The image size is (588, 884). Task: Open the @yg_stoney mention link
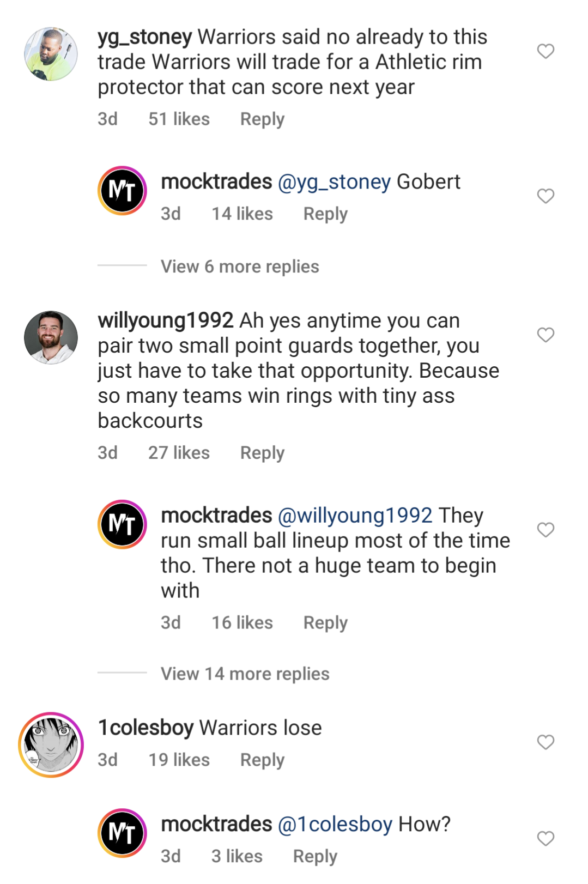tap(334, 182)
